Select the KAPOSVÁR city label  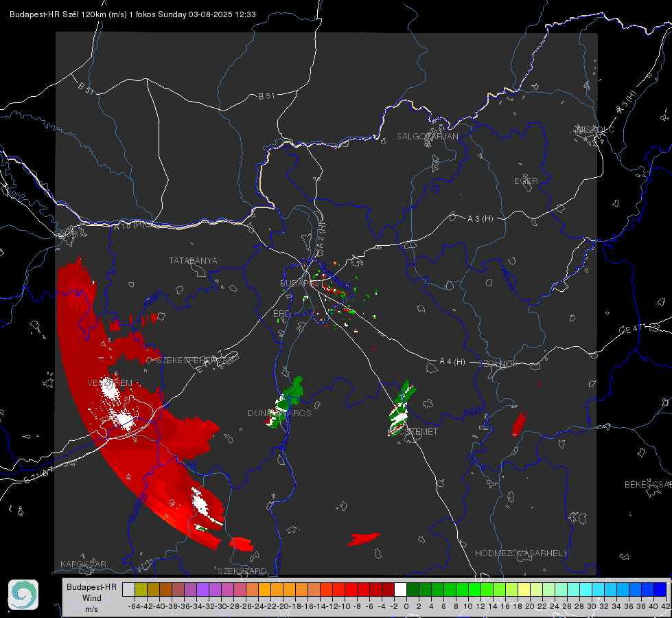[83, 564]
